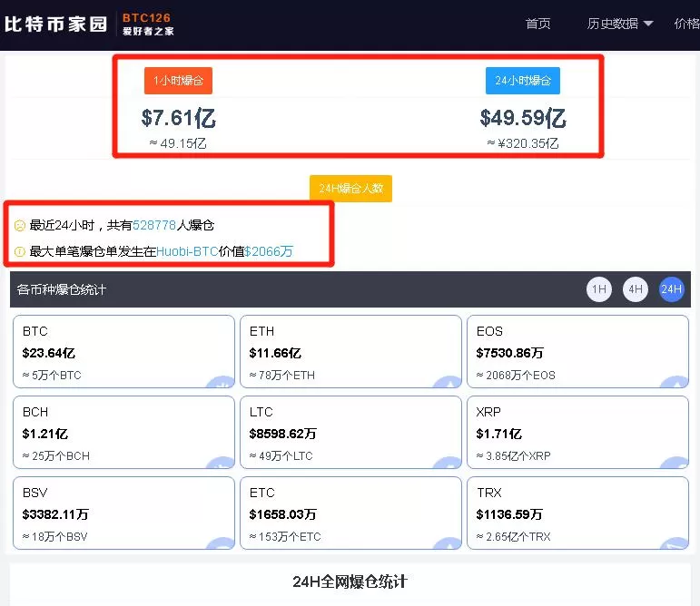700x606 pixels.
Task: Open the 历史数据 menu
Action: pyautogui.click(x=619, y=24)
